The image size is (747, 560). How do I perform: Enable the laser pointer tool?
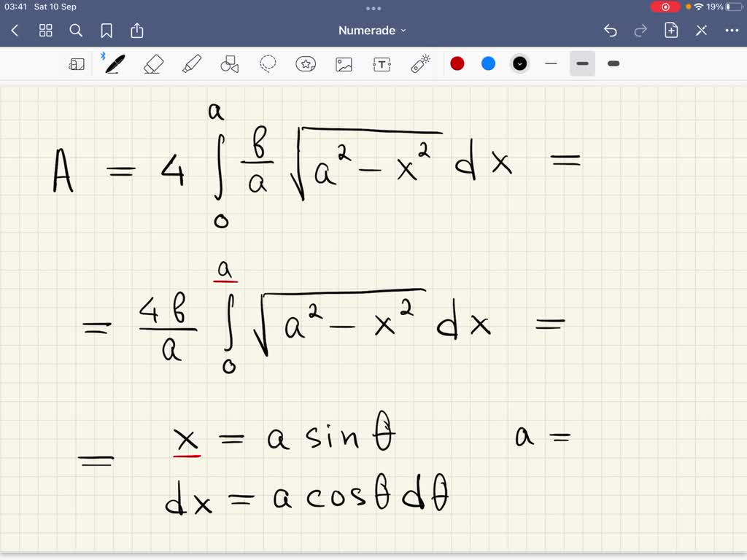tap(419, 63)
